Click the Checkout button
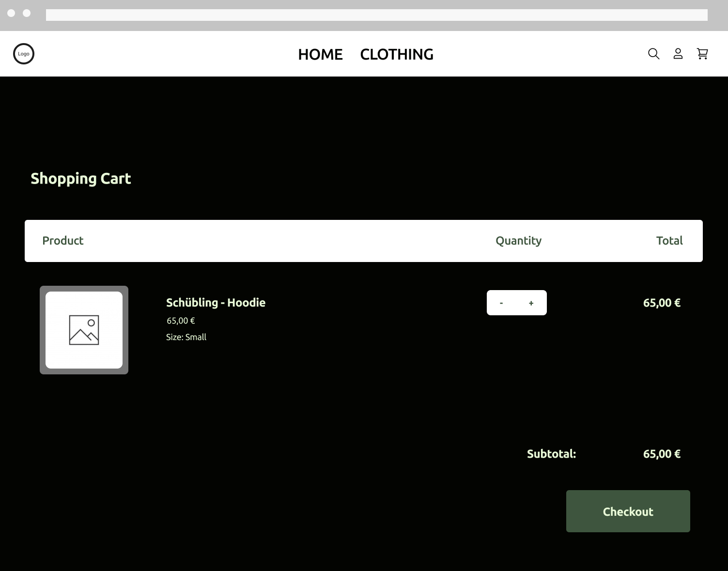 tap(628, 511)
